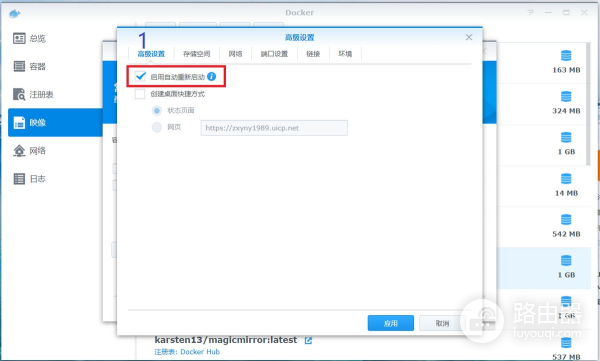Select the 映像 image section in sidebar
Viewport: 600px width, 361px height.
(55, 123)
